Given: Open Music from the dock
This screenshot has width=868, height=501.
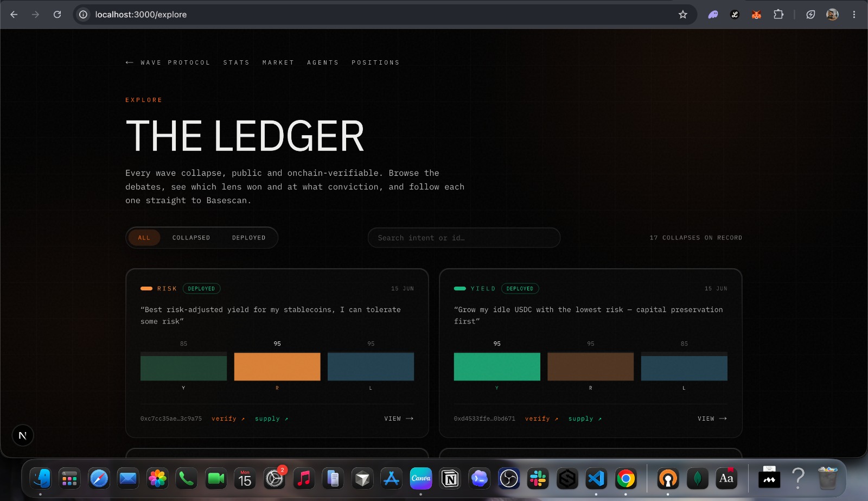Looking at the screenshot, I should coord(304,479).
